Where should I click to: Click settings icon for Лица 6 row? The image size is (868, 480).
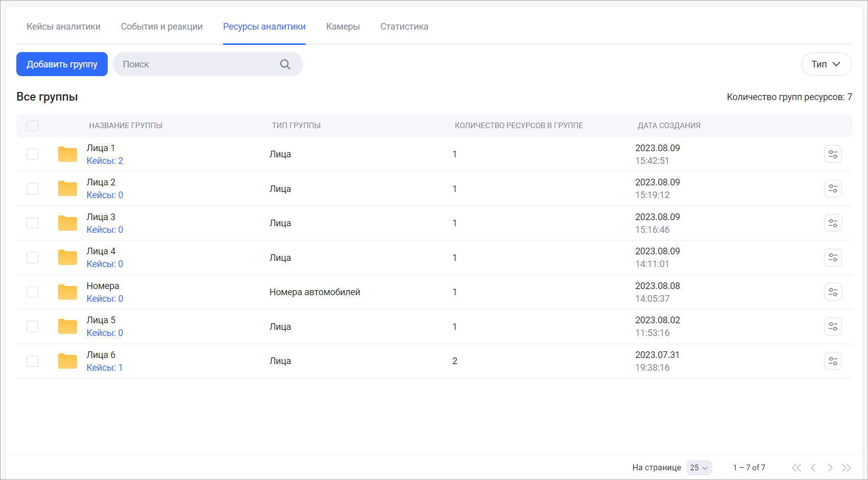coord(833,361)
